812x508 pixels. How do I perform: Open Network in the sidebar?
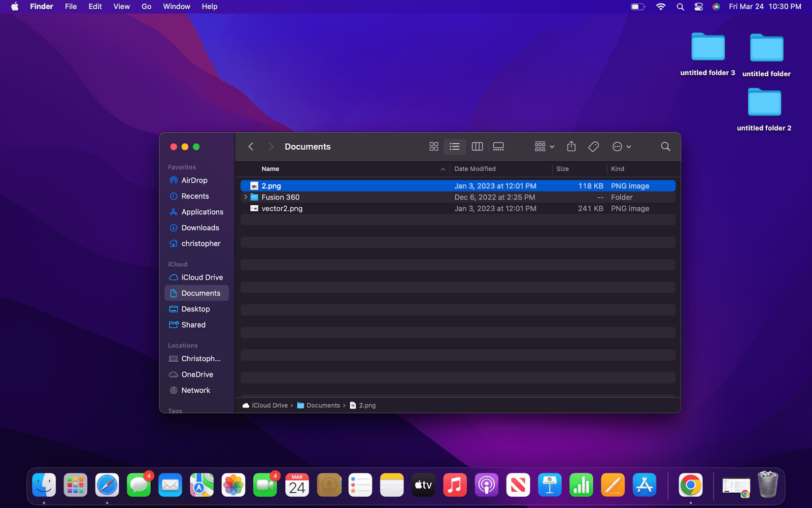pos(196,390)
